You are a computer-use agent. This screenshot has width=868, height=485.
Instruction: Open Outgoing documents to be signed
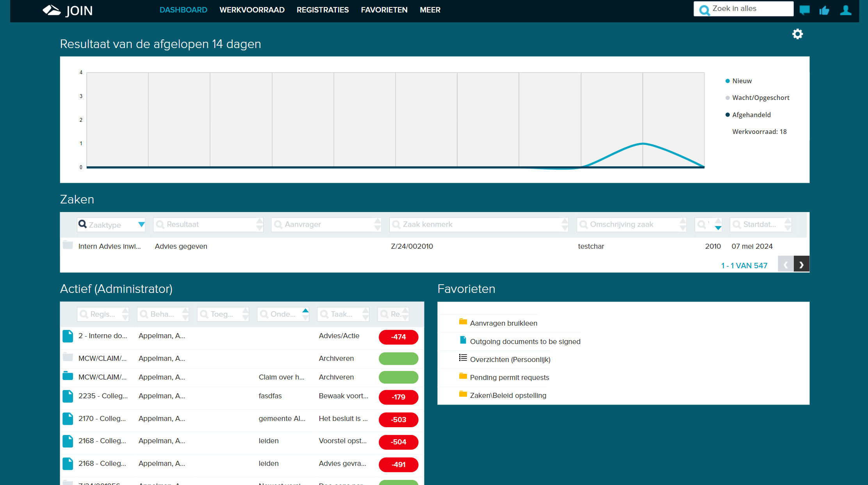[x=525, y=342]
